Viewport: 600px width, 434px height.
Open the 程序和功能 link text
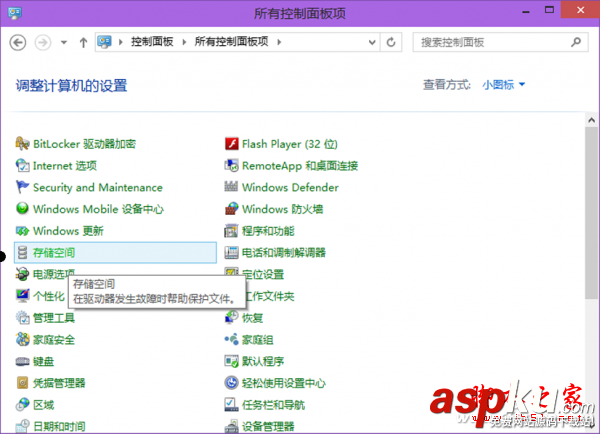tap(268, 231)
